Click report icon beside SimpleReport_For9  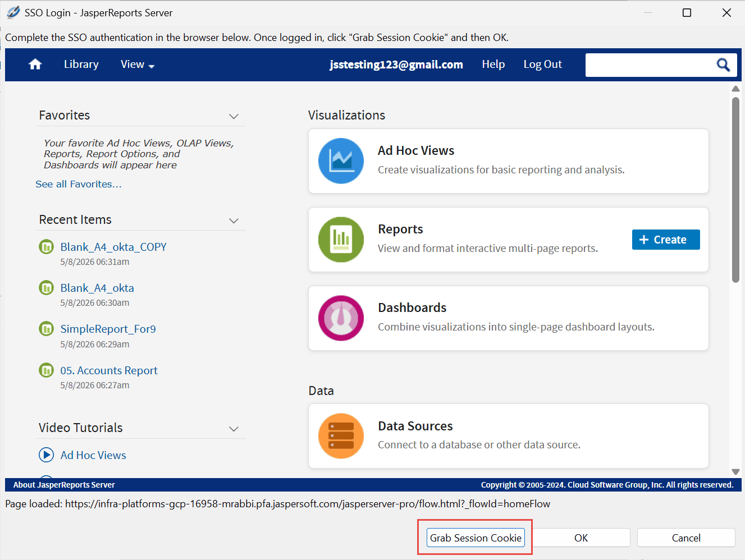(x=46, y=329)
